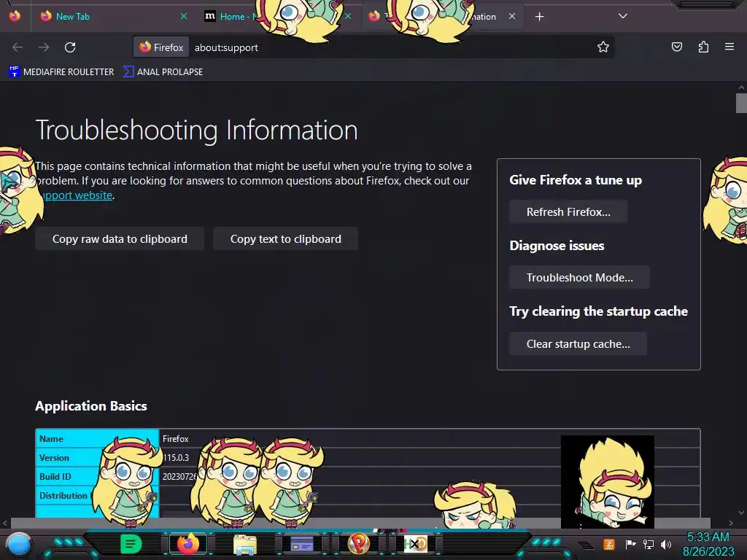Screen dimensions: 747x560
Task: Close the Home tab
Action: 348,16
